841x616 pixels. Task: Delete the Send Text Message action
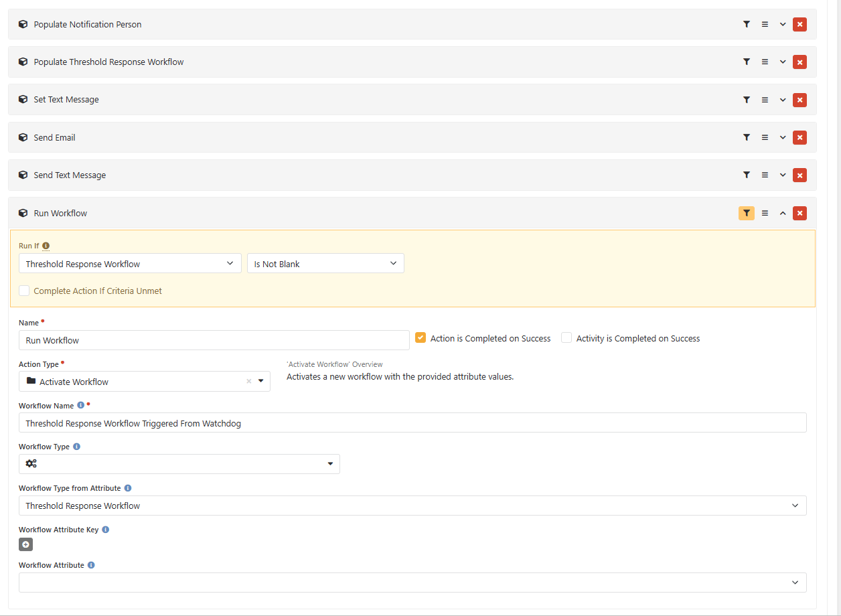799,175
